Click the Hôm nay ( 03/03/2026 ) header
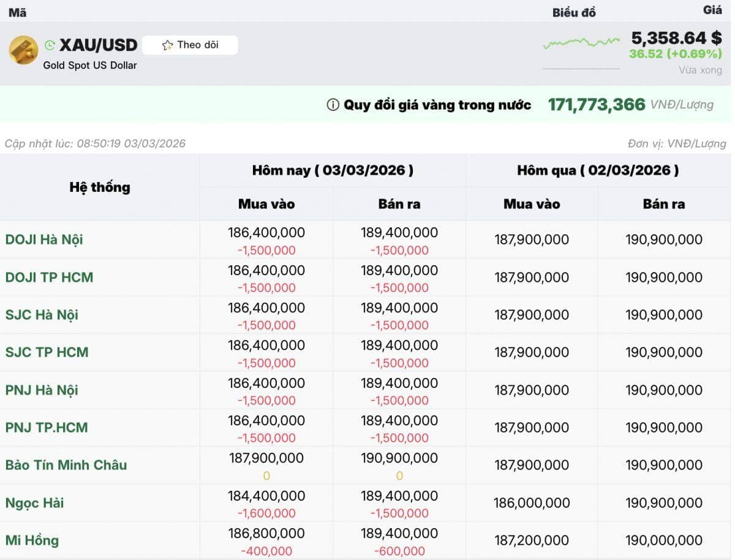This screenshot has height=560, width=735. pyautogui.click(x=333, y=170)
